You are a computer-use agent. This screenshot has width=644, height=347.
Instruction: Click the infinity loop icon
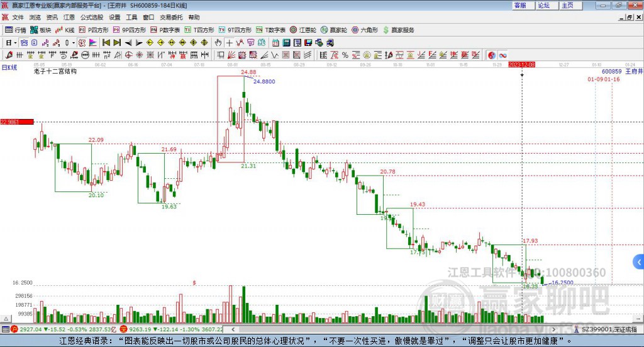tap(502, 55)
